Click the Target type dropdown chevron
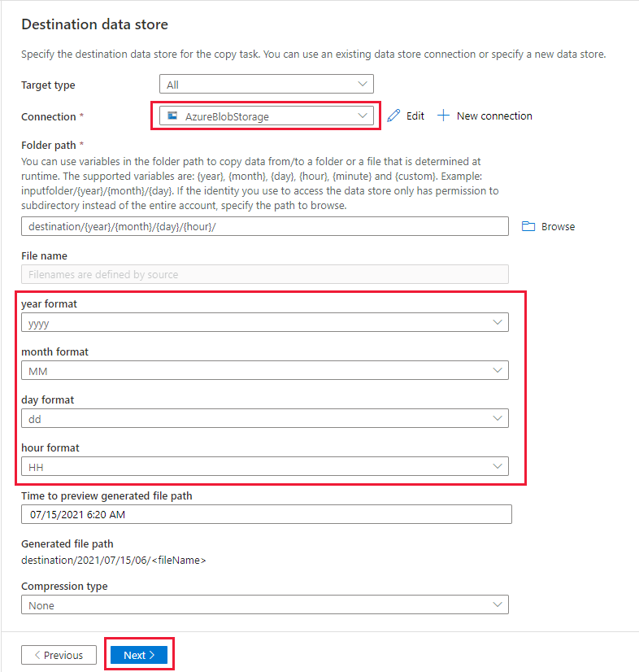The image size is (639, 672). (363, 84)
